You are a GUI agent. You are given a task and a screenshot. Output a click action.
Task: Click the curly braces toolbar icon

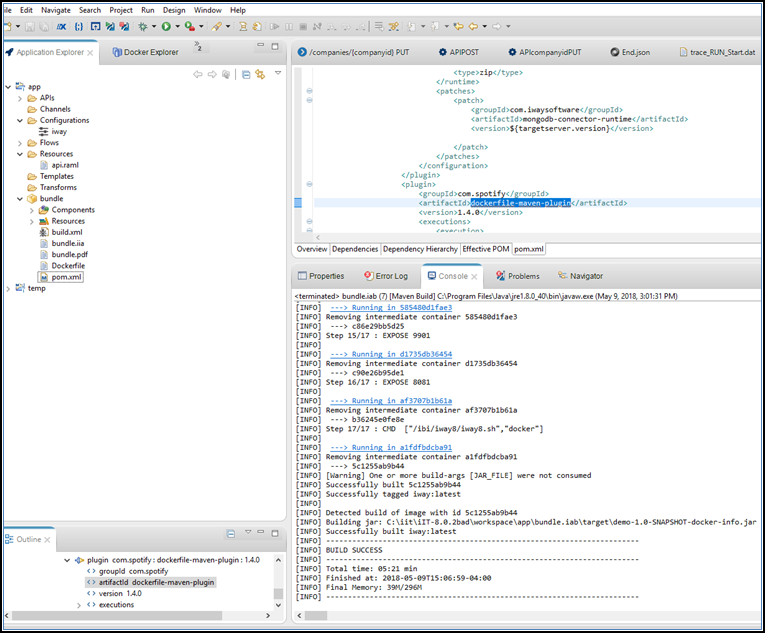(79, 26)
